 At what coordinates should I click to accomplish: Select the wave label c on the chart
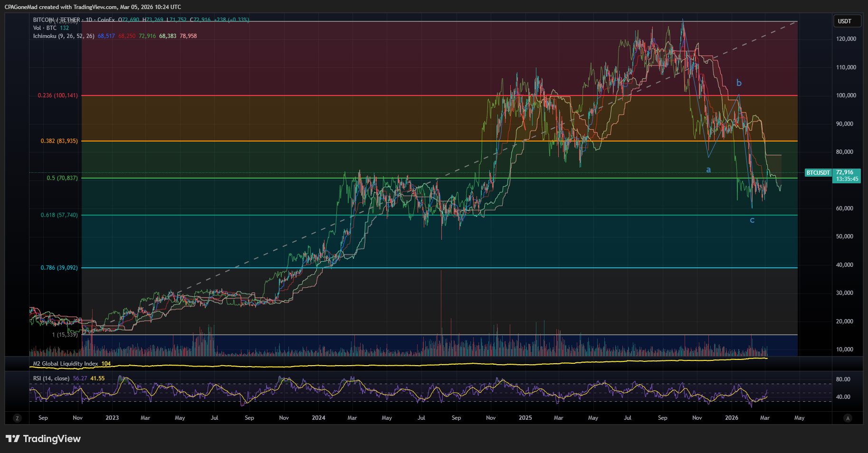pos(753,220)
